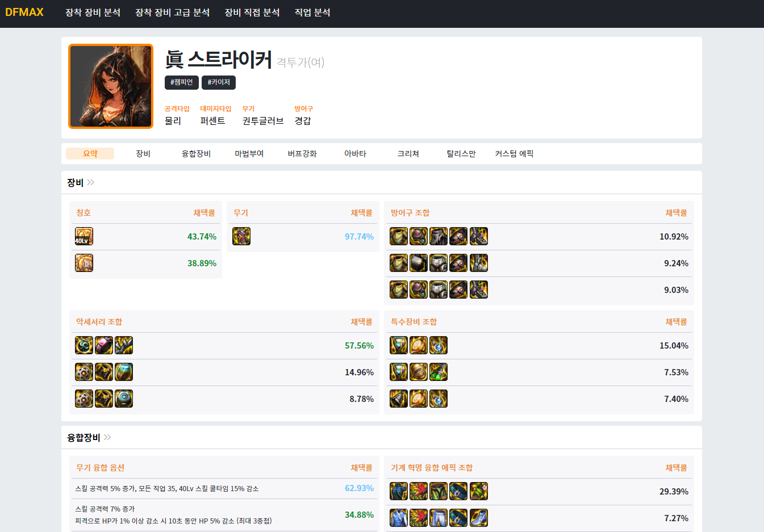Click first accessory icon in 57.56% row

click(x=84, y=345)
